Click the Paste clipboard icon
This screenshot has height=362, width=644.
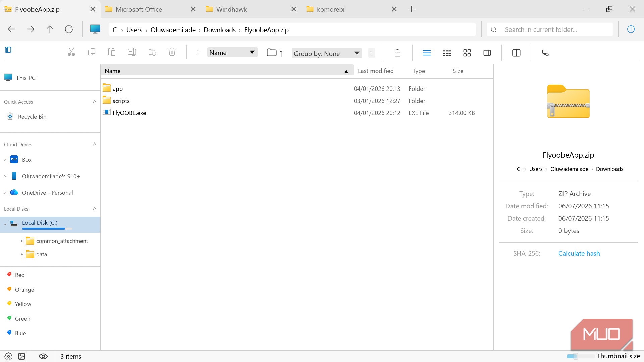[112, 52]
